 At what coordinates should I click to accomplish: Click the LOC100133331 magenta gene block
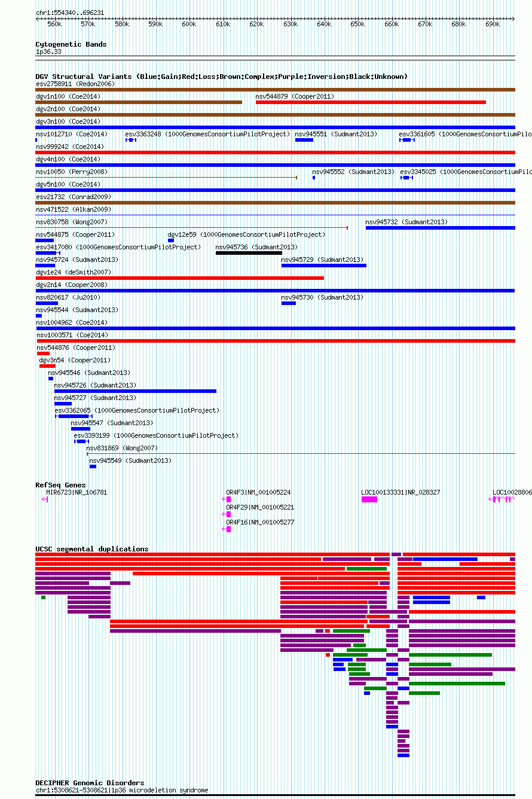tap(369, 499)
